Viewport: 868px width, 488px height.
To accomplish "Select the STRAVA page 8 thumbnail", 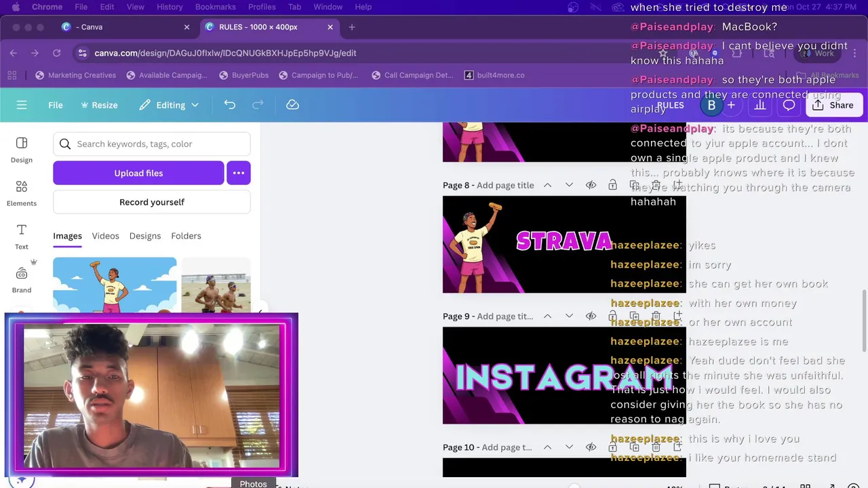I will tap(564, 245).
